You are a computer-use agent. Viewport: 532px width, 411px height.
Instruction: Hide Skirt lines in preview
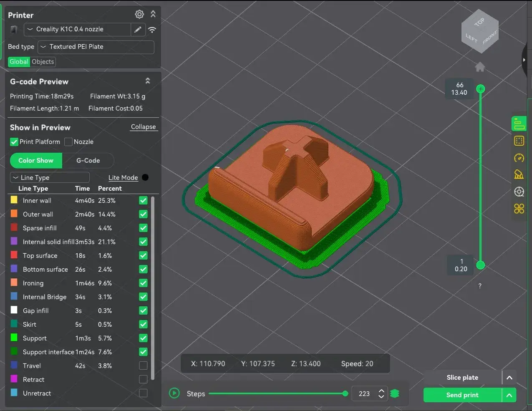143,324
